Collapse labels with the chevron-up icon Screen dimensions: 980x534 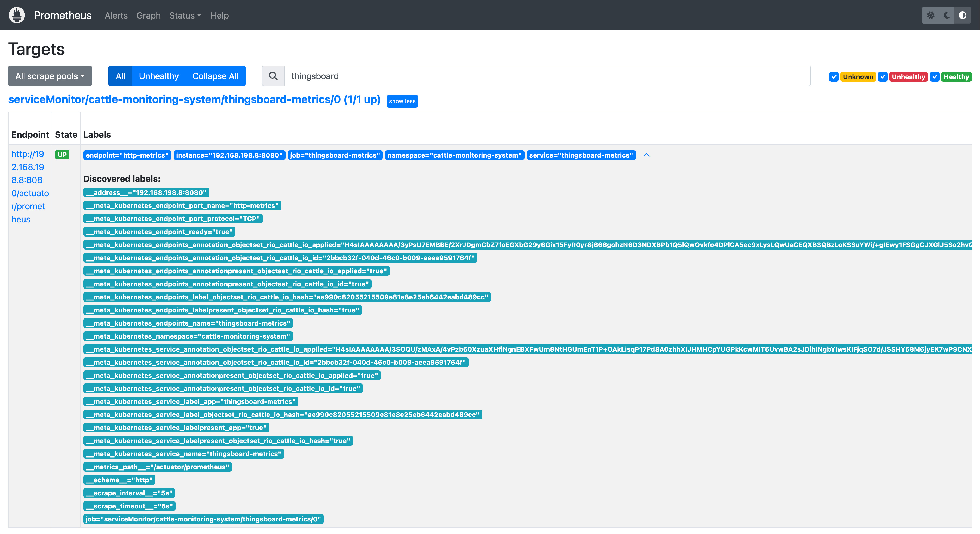point(646,155)
